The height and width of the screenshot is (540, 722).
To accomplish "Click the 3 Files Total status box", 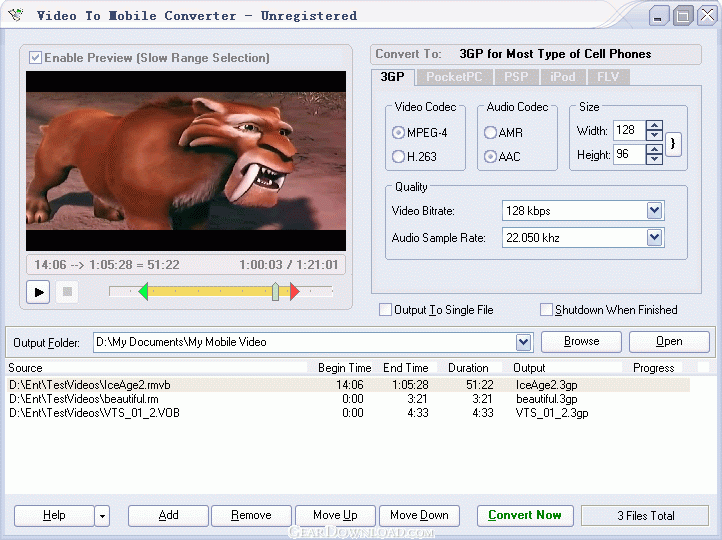I will (645, 516).
